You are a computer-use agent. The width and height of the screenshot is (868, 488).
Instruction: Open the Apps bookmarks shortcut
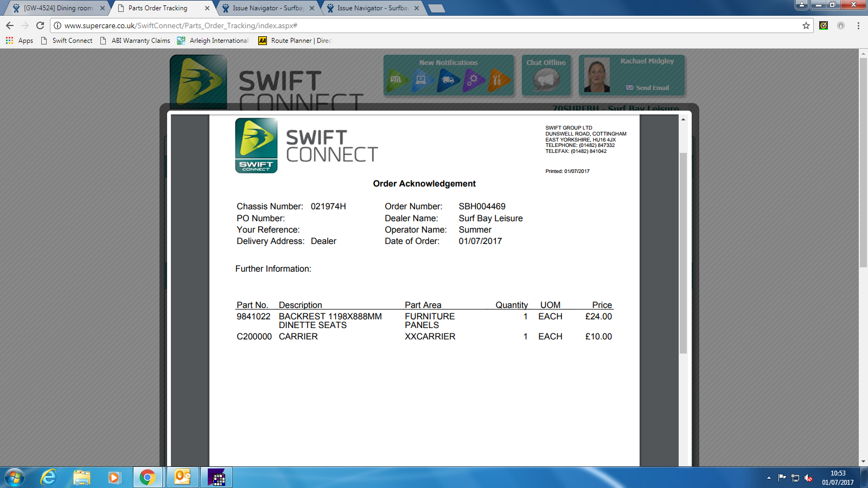pyautogui.click(x=20, y=41)
